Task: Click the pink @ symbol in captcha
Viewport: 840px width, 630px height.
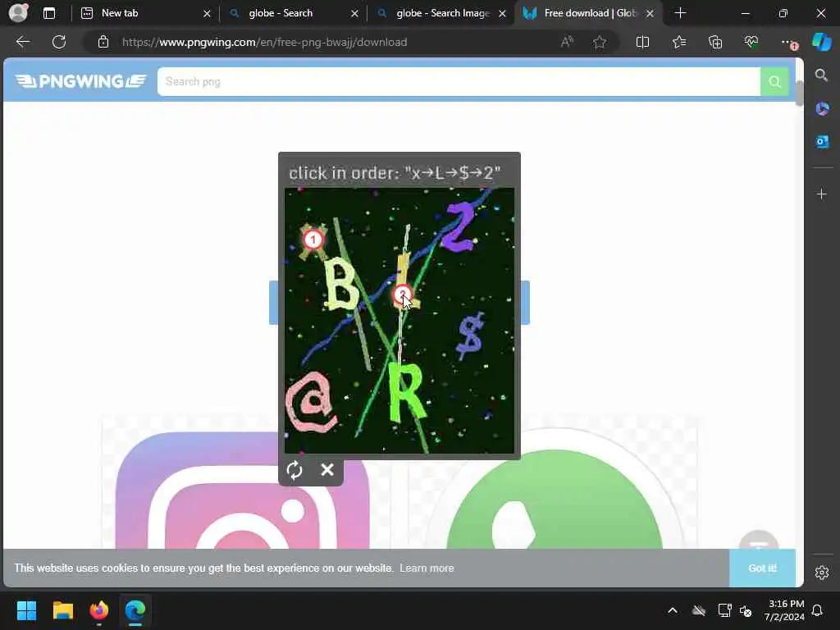Action: [311, 402]
